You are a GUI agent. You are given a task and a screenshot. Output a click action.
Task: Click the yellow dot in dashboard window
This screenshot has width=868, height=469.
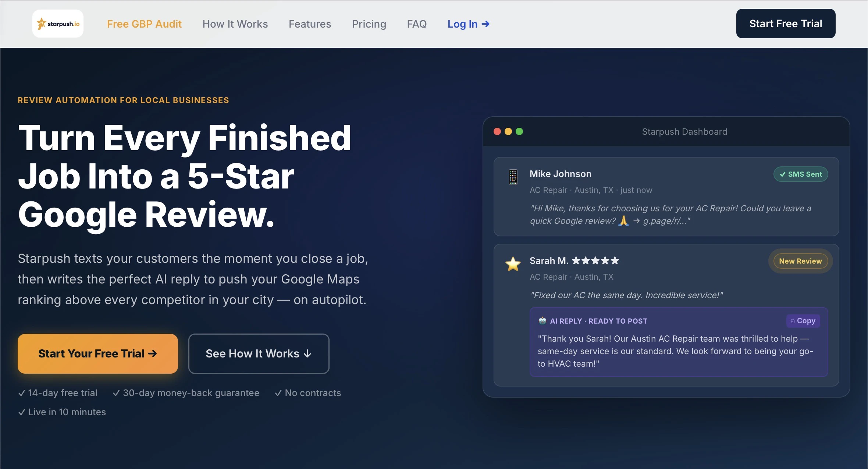[x=508, y=131]
